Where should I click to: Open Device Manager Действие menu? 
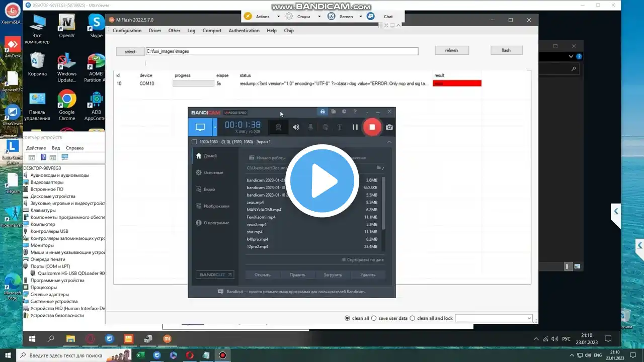tap(36, 148)
